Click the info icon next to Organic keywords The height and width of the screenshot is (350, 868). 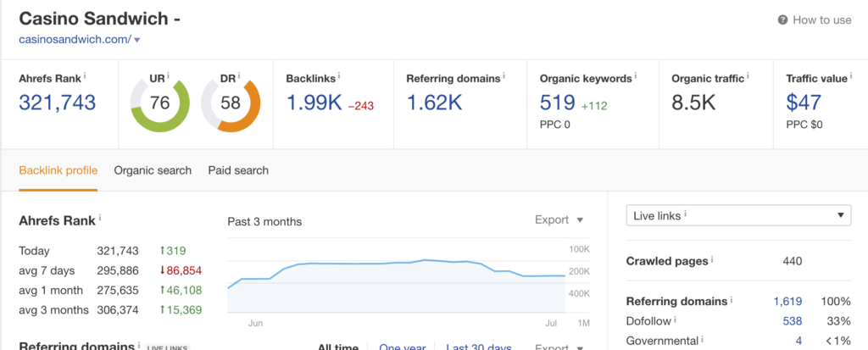(636, 76)
